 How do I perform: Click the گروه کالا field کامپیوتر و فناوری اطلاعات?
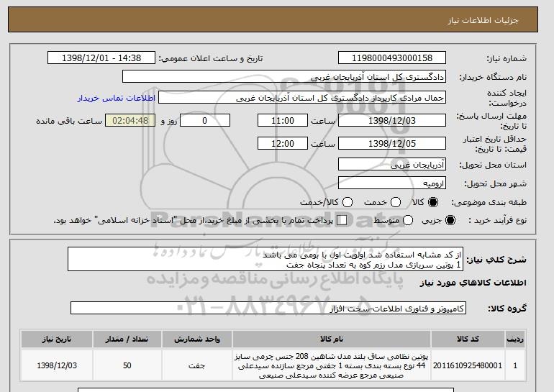(x=268, y=309)
